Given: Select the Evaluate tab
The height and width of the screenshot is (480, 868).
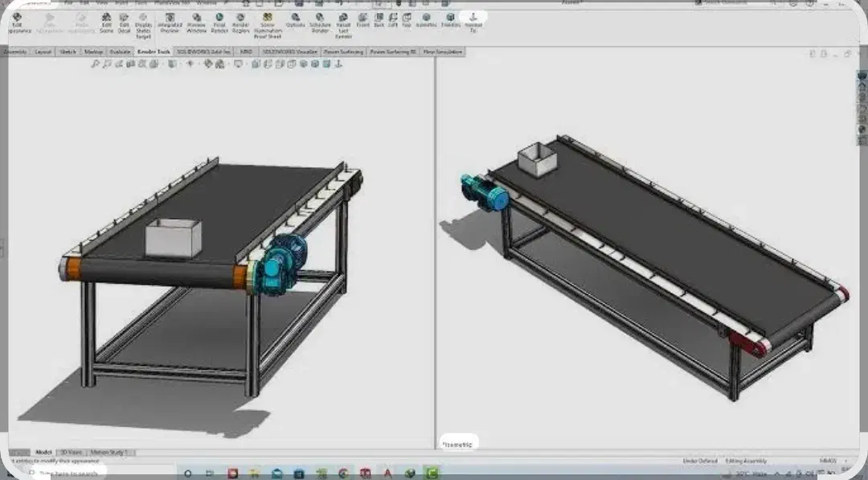Looking at the screenshot, I should point(120,51).
